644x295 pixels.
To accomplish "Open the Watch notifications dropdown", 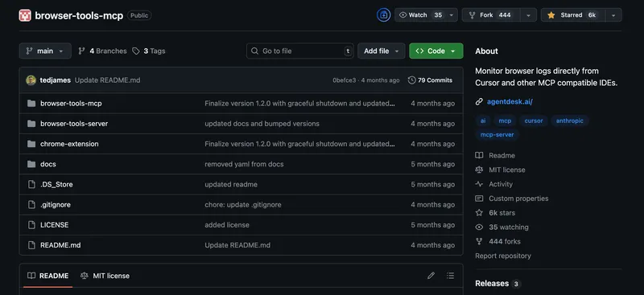I will click(426, 15).
